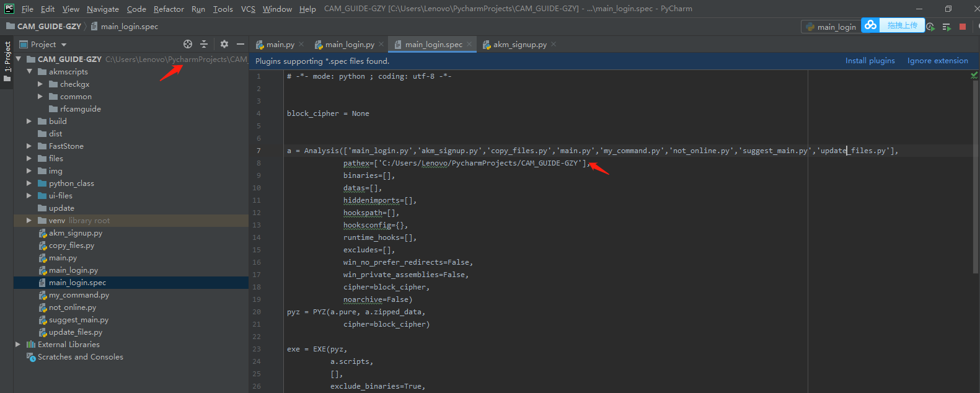
Task: Expand External Libraries node
Action: click(18, 344)
